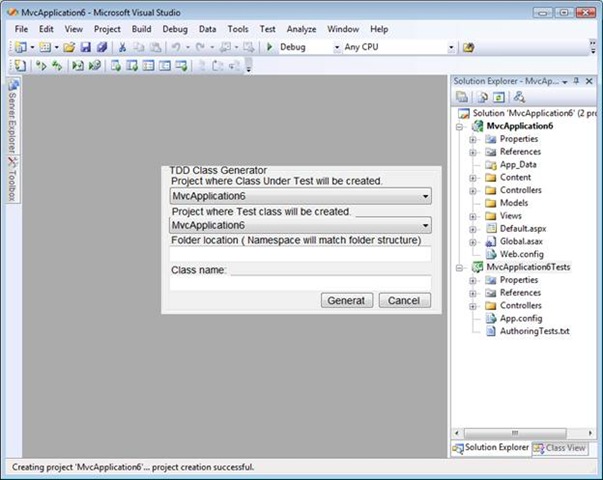Start debugging with green play arrow
This screenshot has width=603, height=480.
pos(270,47)
